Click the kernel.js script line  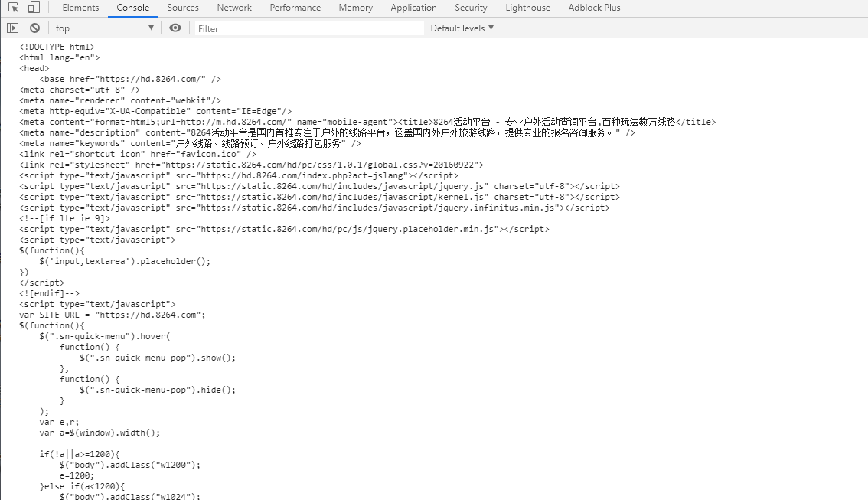[x=319, y=197]
